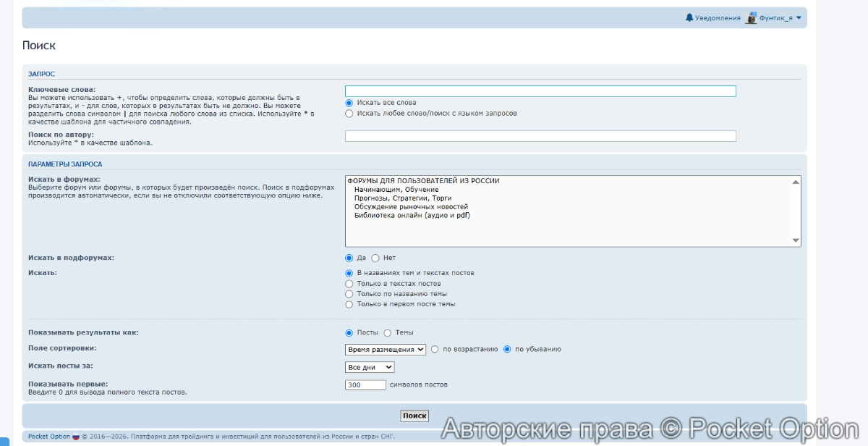Expand the user menu arrow beside Фунтик_я
The width and height of the screenshot is (868, 446).
tap(799, 17)
